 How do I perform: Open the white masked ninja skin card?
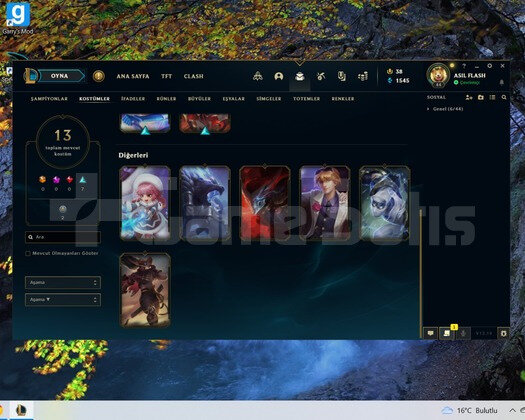tap(384, 203)
